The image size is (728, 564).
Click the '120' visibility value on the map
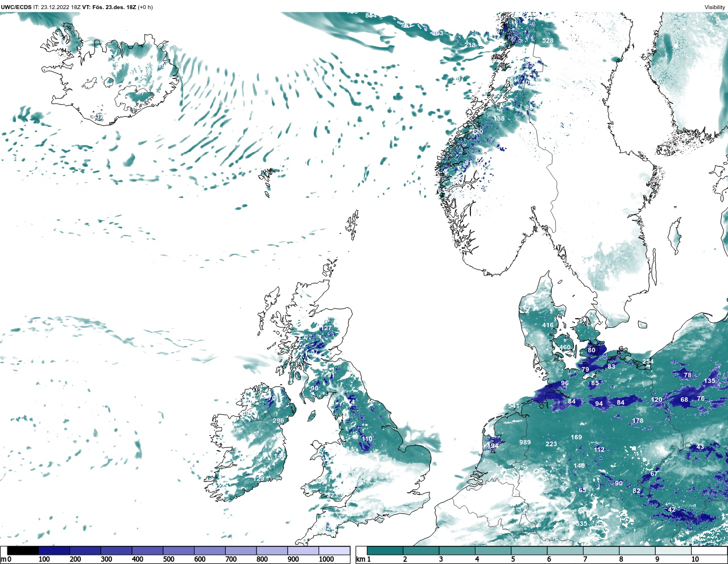coord(656,400)
